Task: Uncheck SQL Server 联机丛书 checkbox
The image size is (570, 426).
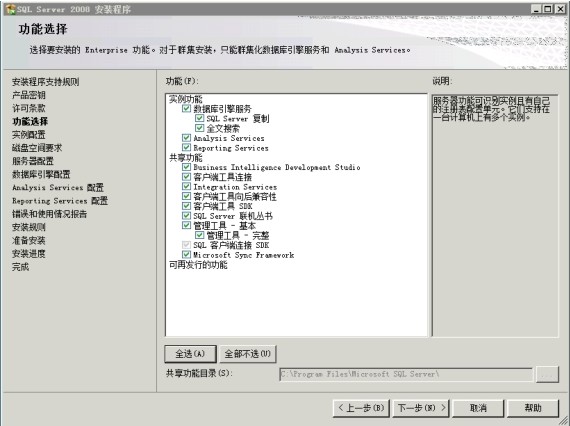Action: click(186, 216)
